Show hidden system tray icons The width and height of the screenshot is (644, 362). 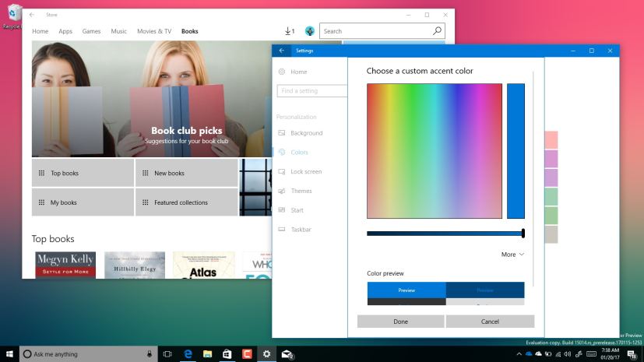pos(519,353)
